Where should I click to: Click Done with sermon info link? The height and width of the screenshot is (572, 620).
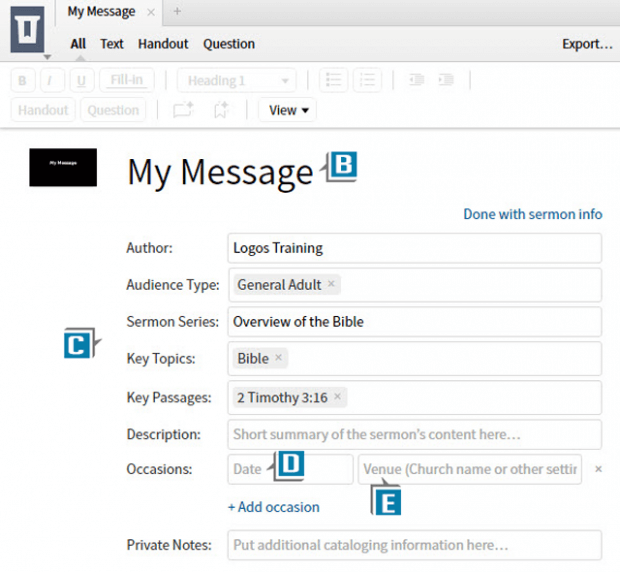coord(532,214)
